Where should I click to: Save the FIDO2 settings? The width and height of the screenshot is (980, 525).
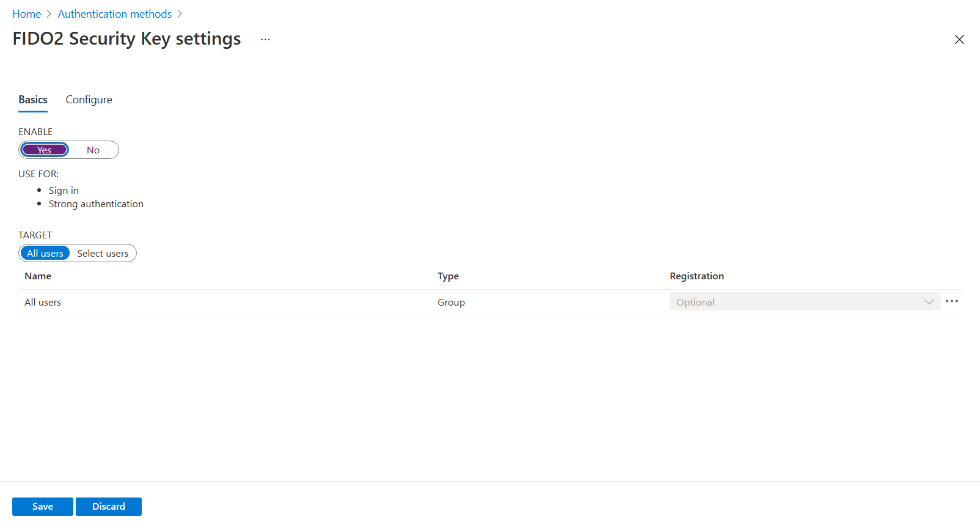[43, 506]
